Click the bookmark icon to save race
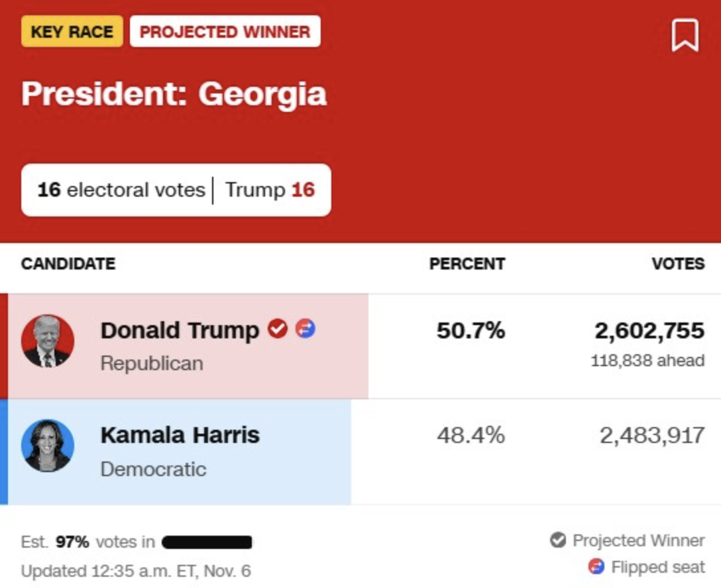This screenshot has height=588, width=721. click(685, 35)
